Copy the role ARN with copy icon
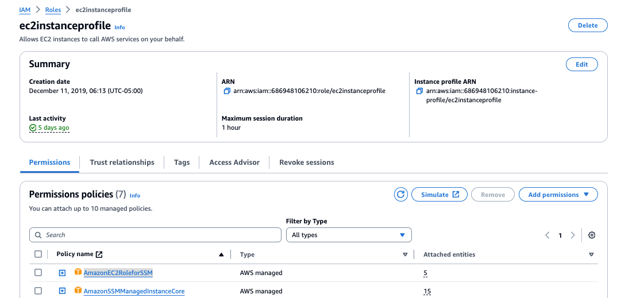 [x=227, y=91]
